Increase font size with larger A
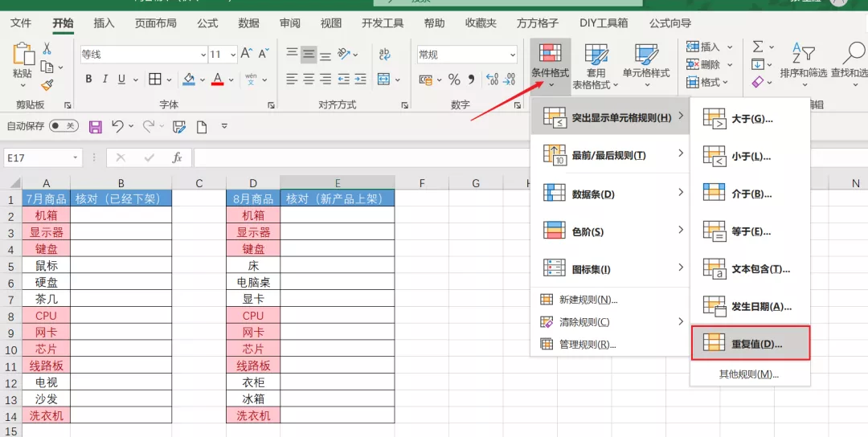This screenshot has width=868, height=437. coord(247,54)
